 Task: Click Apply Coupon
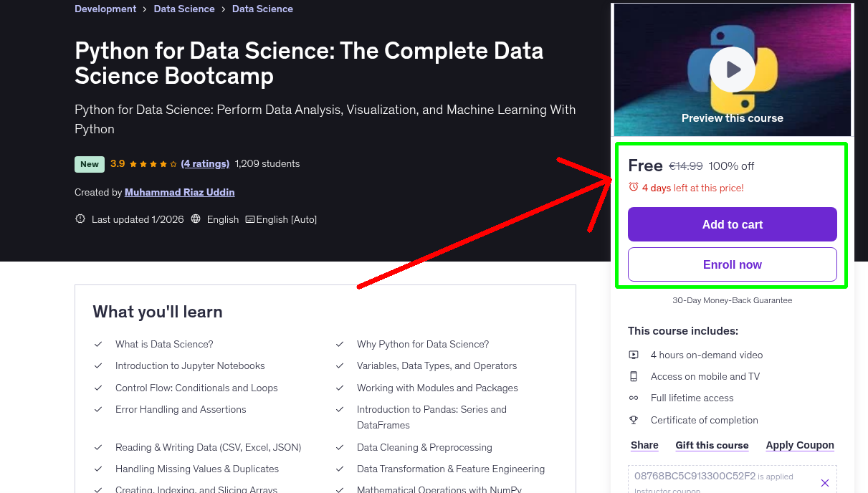coord(800,445)
